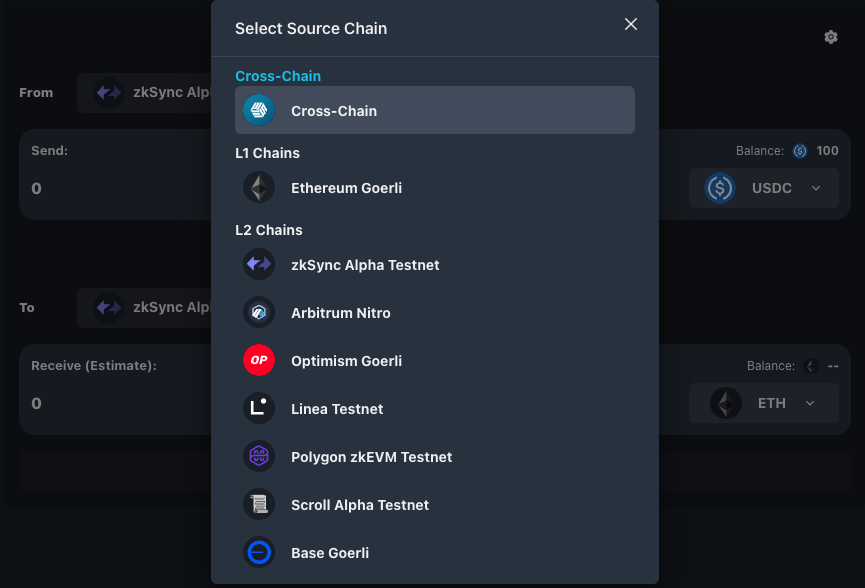Screen dimensions: 865x588
Task: Click the USDC balance 100 value
Action: 827,151
